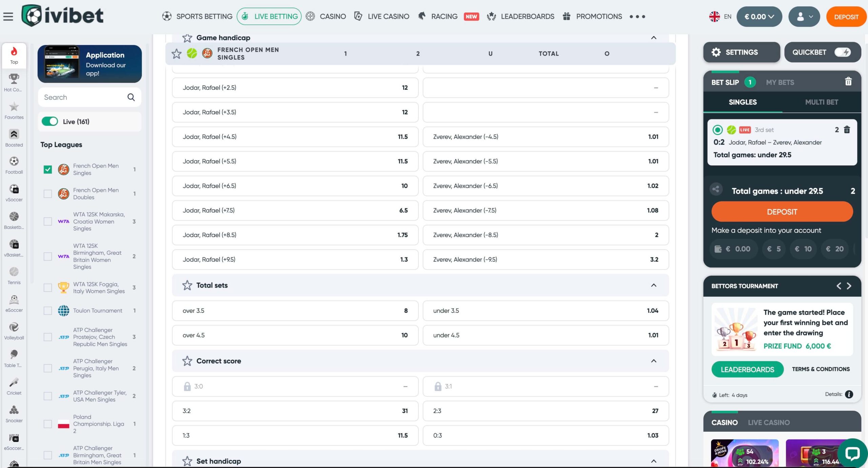The image size is (868, 468).
Task: Check ATP Challenger Prostejov checkbox
Action: coord(48,337)
